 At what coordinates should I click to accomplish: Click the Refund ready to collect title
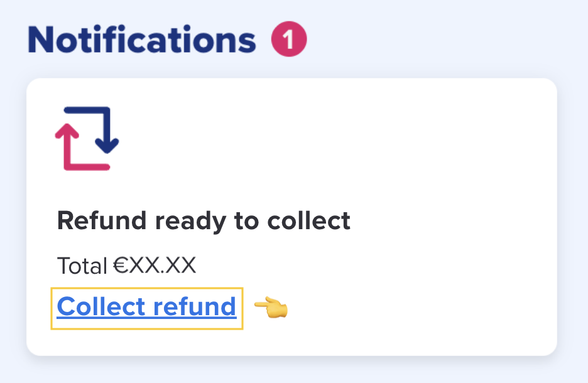click(x=204, y=221)
